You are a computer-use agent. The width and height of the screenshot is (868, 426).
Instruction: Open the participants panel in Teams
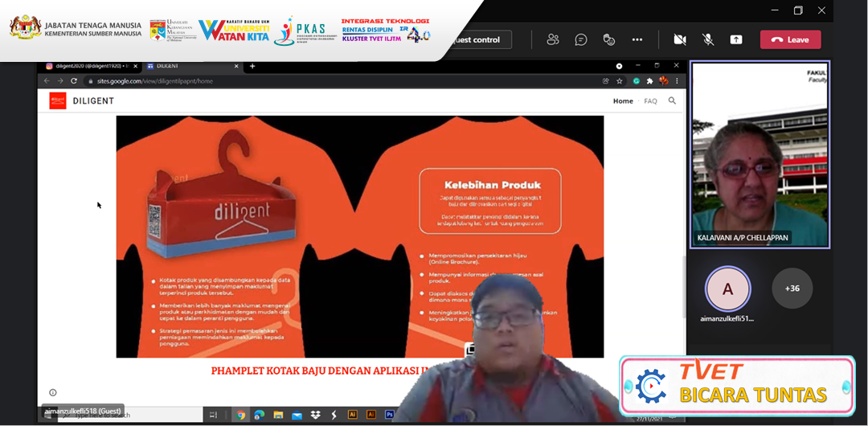[x=553, y=39]
